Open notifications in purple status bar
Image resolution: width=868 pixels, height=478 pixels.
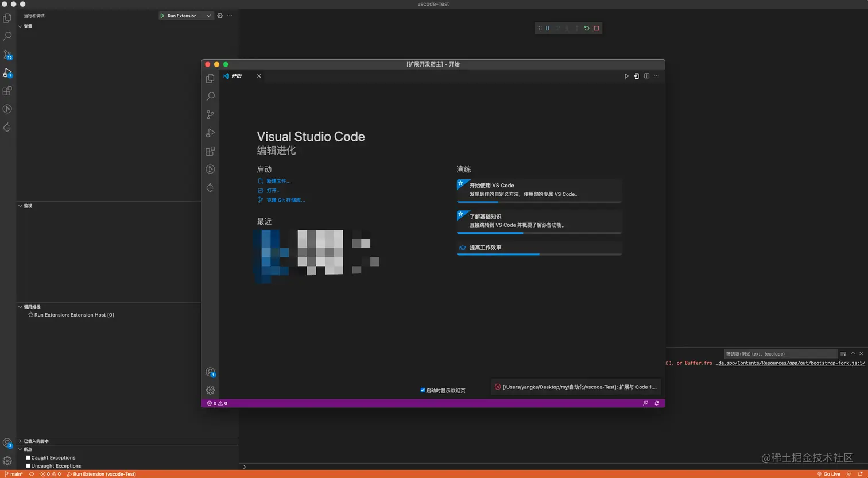657,403
